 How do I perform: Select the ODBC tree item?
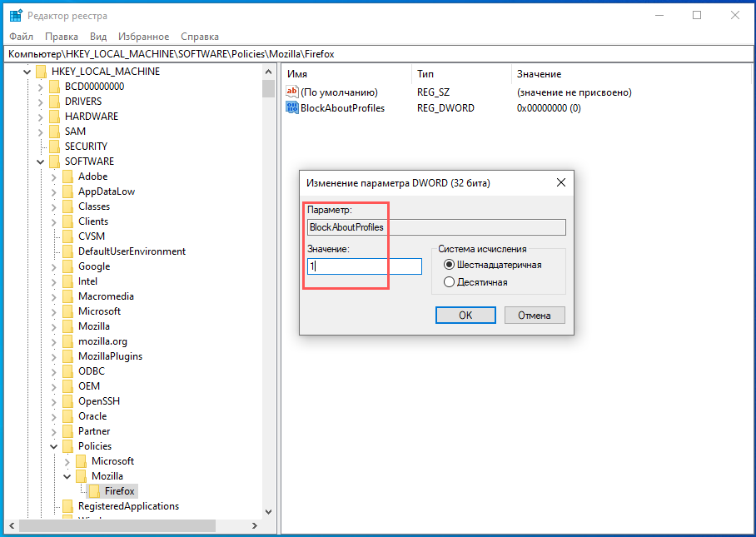[x=92, y=371]
